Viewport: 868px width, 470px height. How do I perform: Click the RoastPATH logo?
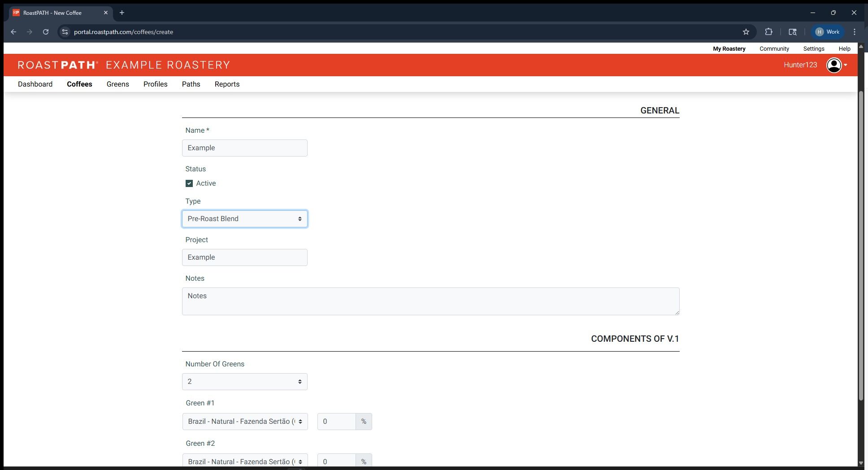pyautogui.click(x=58, y=65)
